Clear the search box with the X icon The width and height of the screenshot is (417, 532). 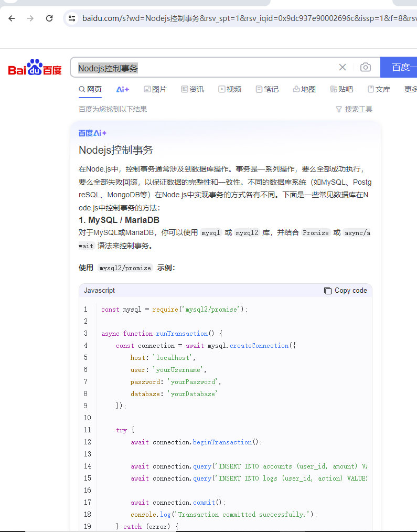pos(343,67)
